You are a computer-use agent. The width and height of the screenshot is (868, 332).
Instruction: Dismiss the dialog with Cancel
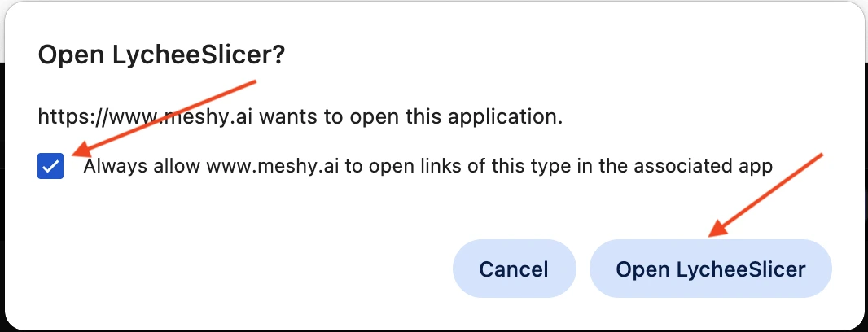click(x=514, y=269)
